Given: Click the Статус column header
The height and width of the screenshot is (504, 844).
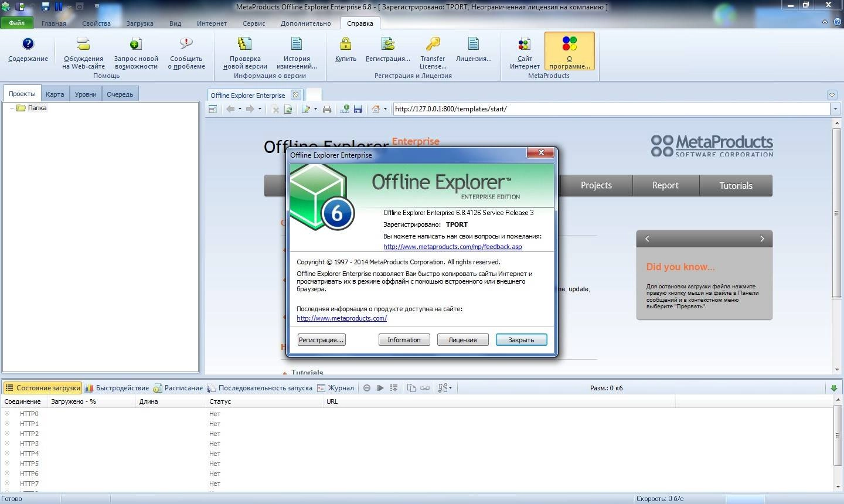Looking at the screenshot, I should 264,401.
